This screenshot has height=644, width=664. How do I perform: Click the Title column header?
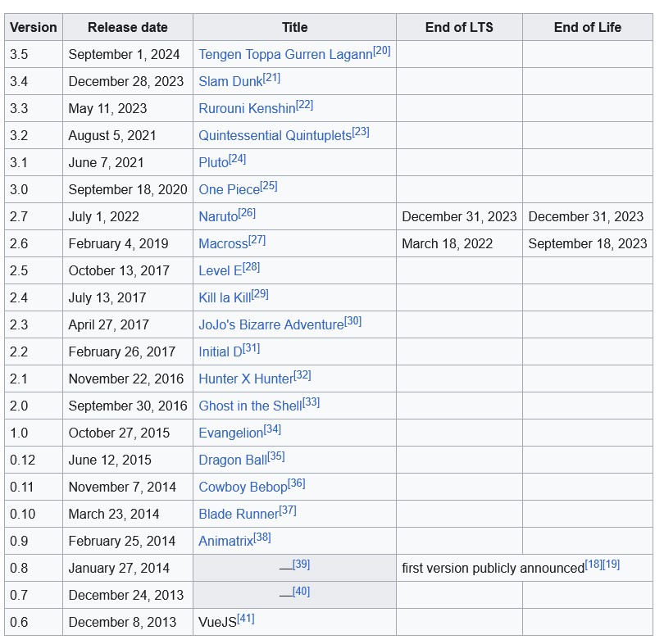point(295,28)
